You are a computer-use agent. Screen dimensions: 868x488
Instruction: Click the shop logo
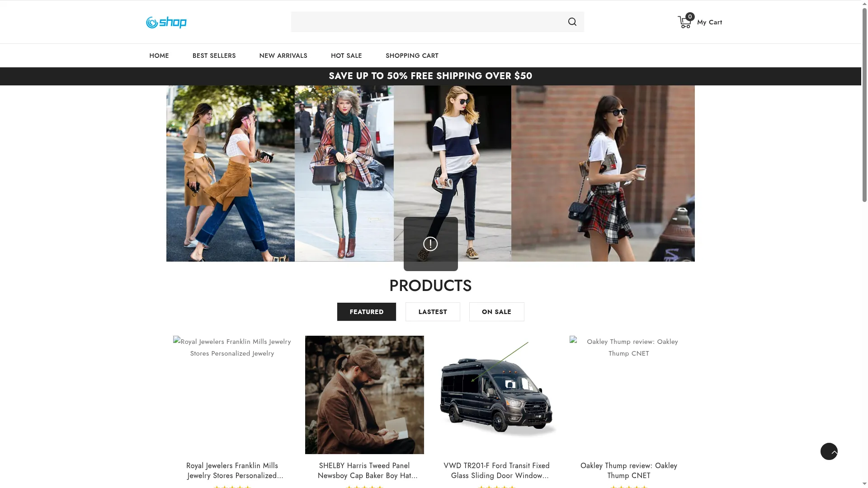tap(166, 22)
